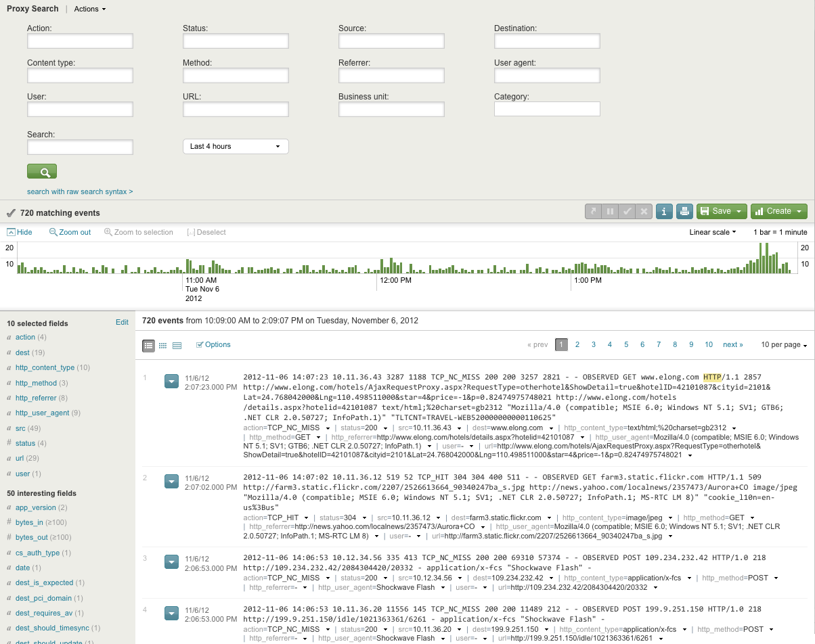Click the Source input field
The image size is (815, 644).
[x=391, y=41]
